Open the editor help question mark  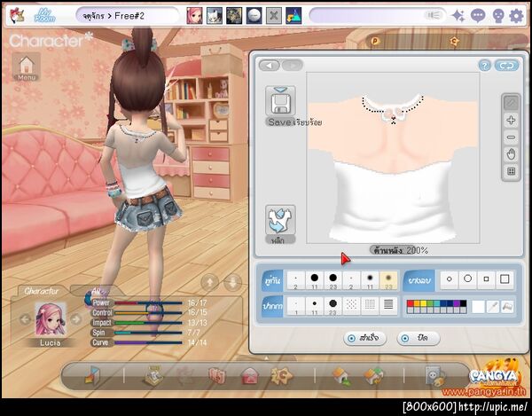point(484,66)
